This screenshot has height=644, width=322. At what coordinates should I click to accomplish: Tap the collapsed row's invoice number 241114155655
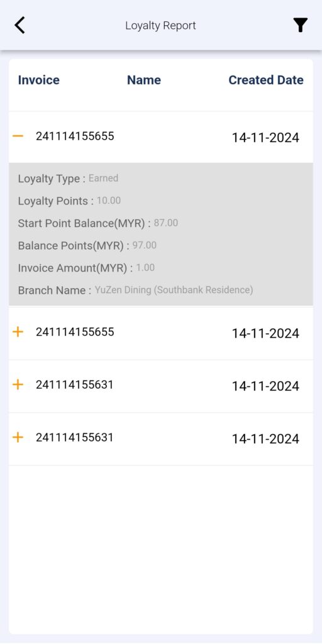[x=75, y=331]
